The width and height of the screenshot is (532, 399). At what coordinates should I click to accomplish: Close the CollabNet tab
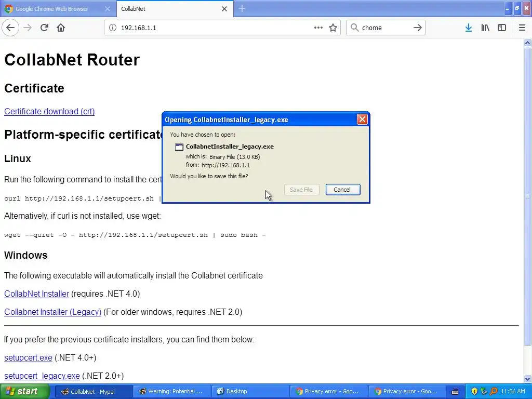point(224,9)
